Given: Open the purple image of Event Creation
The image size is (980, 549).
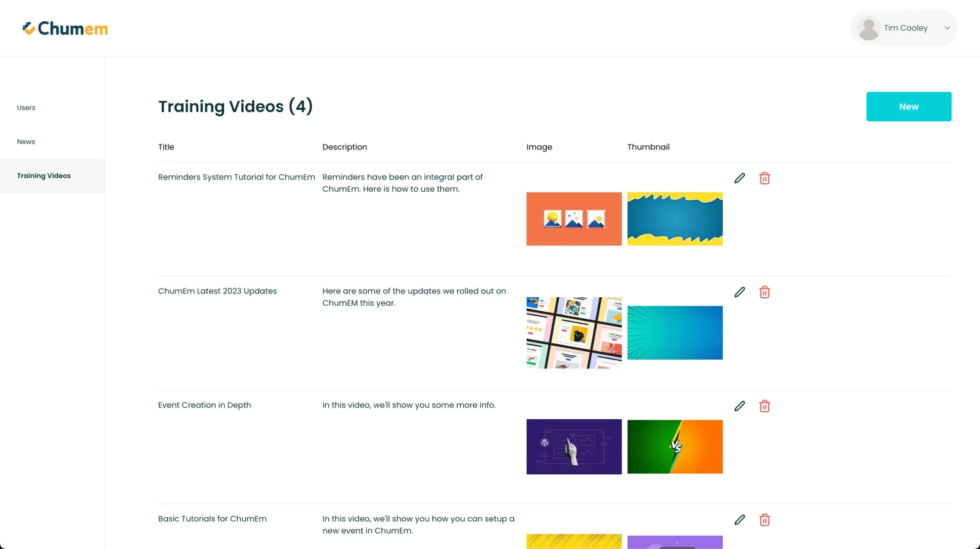Looking at the screenshot, I should (574, 447).
